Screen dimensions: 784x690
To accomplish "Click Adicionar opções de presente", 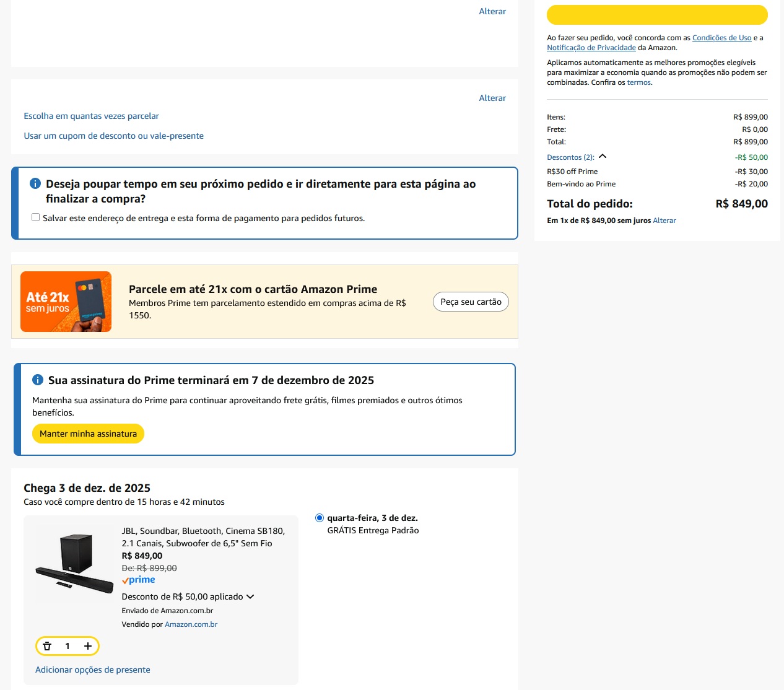I will (92, 670).
